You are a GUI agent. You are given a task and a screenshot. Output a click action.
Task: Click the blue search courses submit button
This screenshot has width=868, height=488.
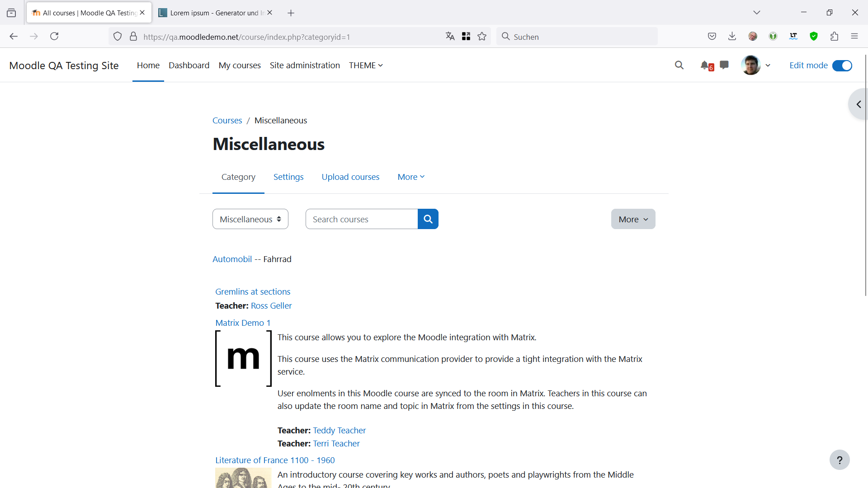[x=428, y=219]
